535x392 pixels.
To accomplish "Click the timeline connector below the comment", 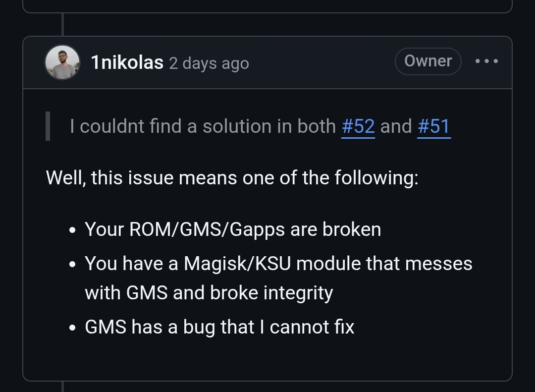I will coord(62,387).
